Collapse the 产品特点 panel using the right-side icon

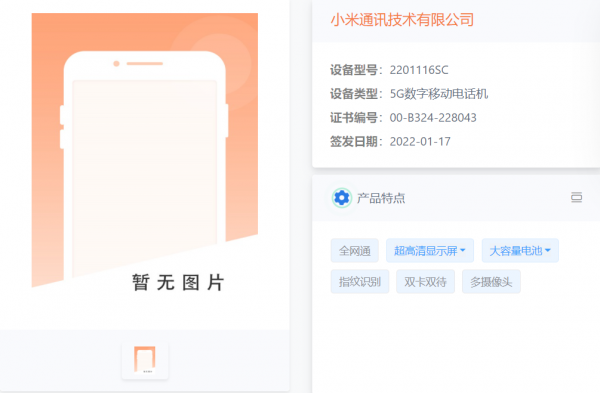[576, 197]
